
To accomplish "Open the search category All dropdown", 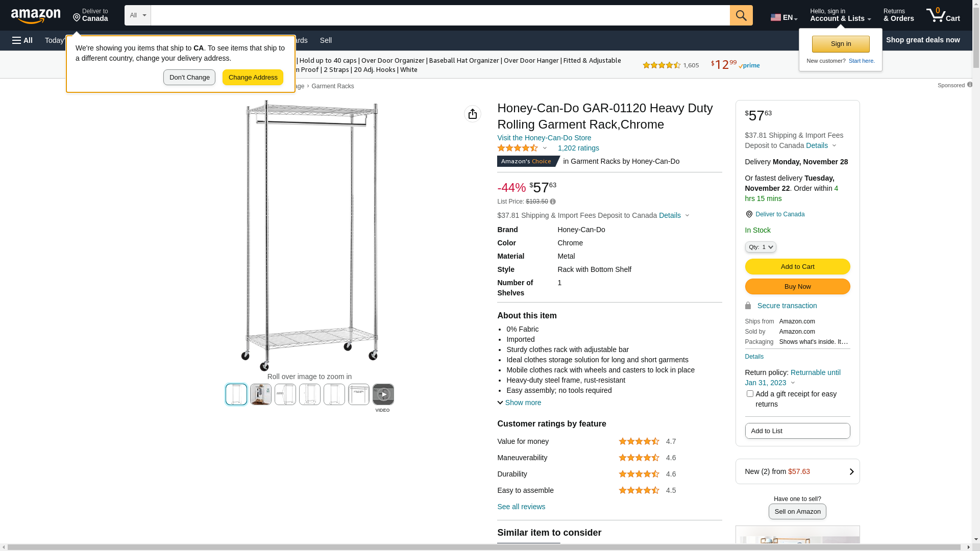I will (x=138, y=15).
